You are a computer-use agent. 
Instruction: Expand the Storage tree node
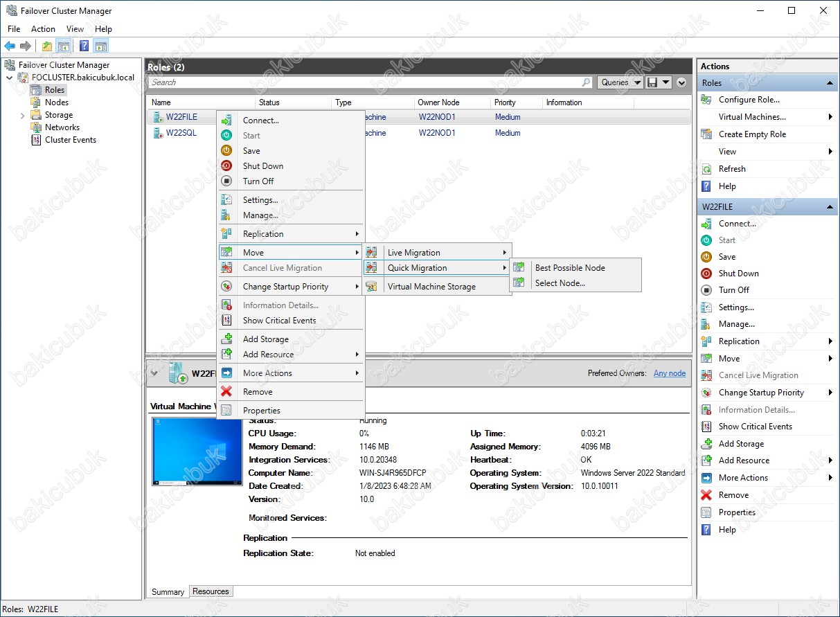22,115
